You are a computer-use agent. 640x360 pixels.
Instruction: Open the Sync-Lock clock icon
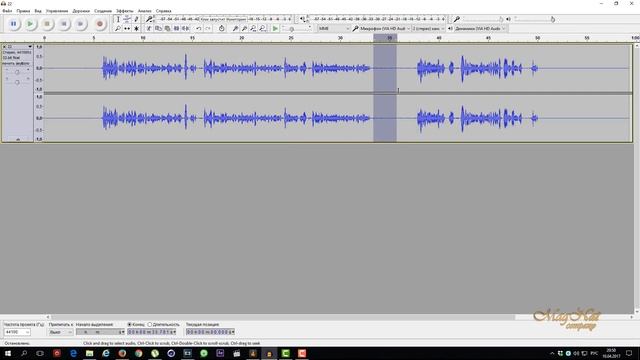click(221, 29)
